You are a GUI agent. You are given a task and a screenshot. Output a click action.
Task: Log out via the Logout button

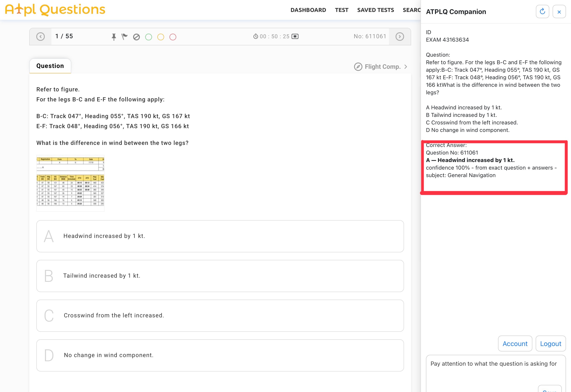pyautogui.click(x=551, y=343)
